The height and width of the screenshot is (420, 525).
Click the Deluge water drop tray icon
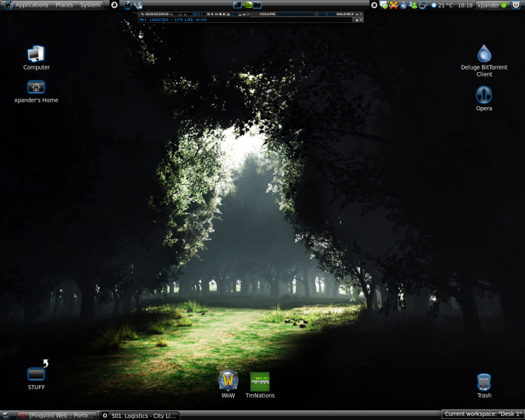click(404, 5)
